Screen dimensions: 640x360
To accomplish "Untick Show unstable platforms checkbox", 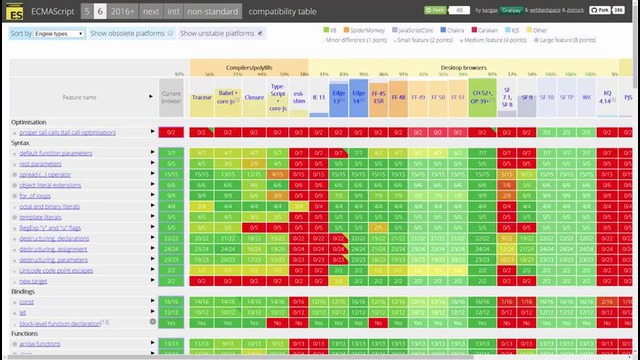I will [x=260, y=33].
